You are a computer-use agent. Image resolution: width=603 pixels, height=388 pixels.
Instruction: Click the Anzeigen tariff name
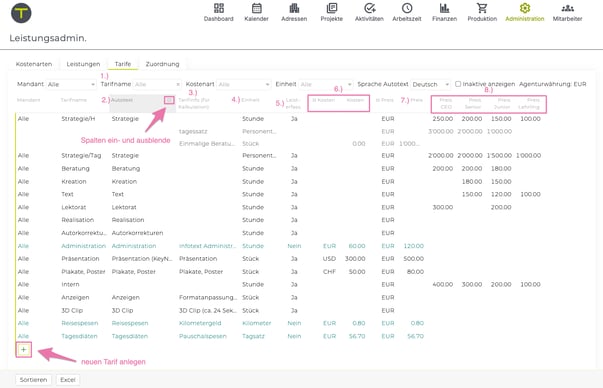[x=75, y=297]
